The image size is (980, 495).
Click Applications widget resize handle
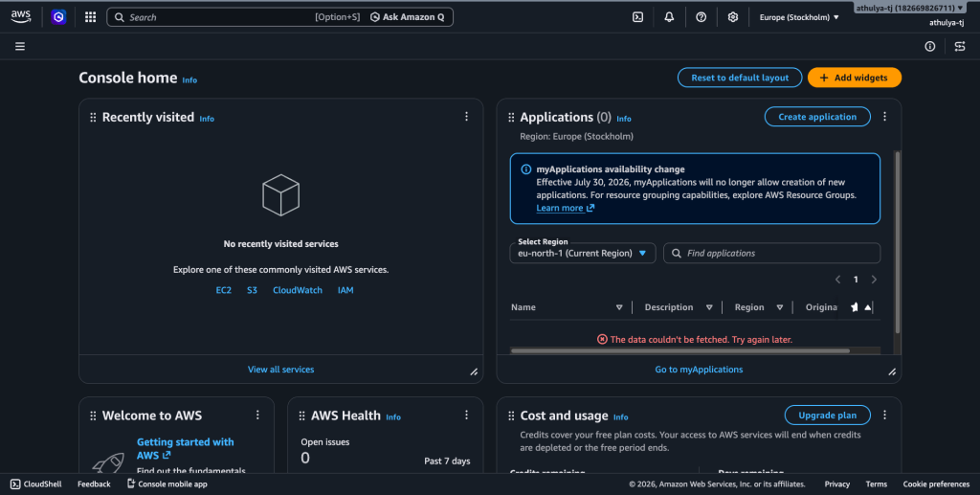tap(892, 371)
